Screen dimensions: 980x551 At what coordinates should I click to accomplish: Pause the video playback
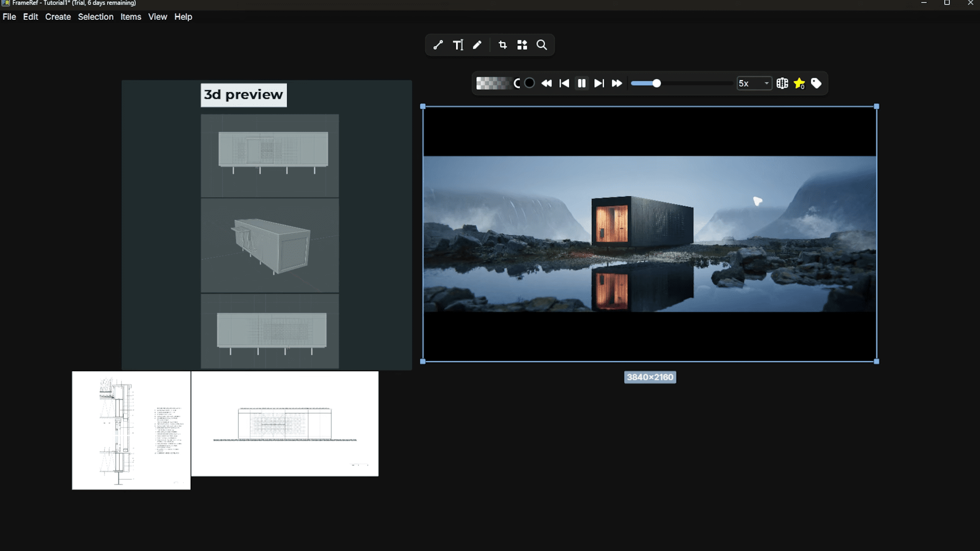[x=582, y=83]
